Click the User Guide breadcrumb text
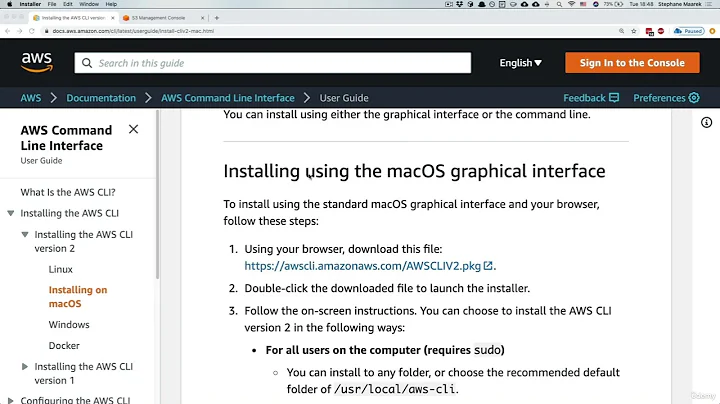 coord(344,98)
